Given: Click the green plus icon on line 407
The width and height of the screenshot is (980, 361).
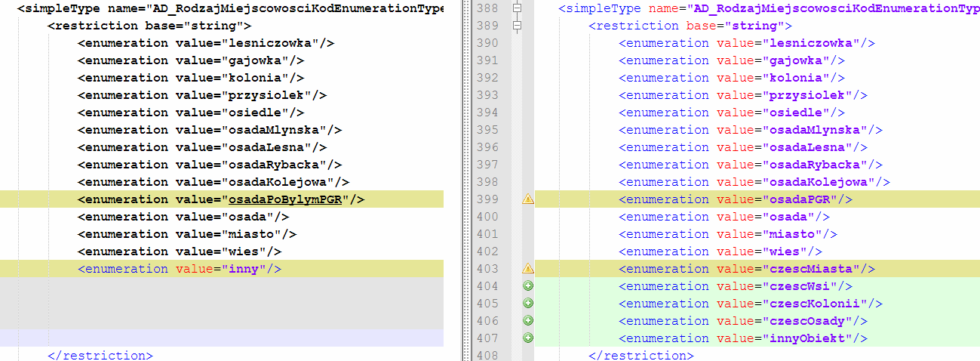Looking at the screenshot, I should point(528,338).
